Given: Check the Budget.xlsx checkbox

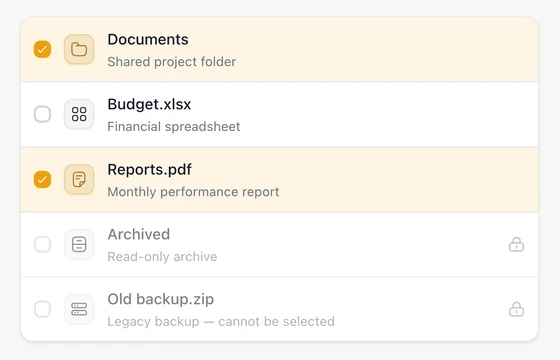Looking at the screenshot, I should (x=42, y=114).
